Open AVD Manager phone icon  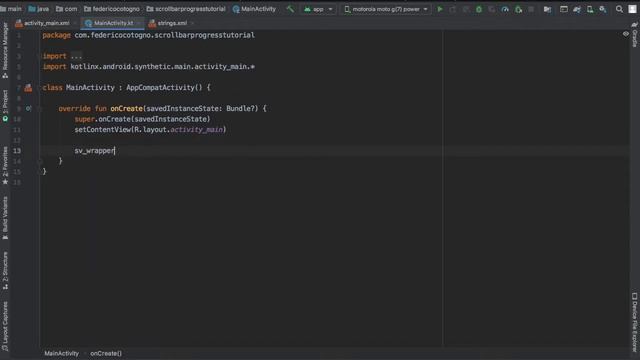pos(590,9)
